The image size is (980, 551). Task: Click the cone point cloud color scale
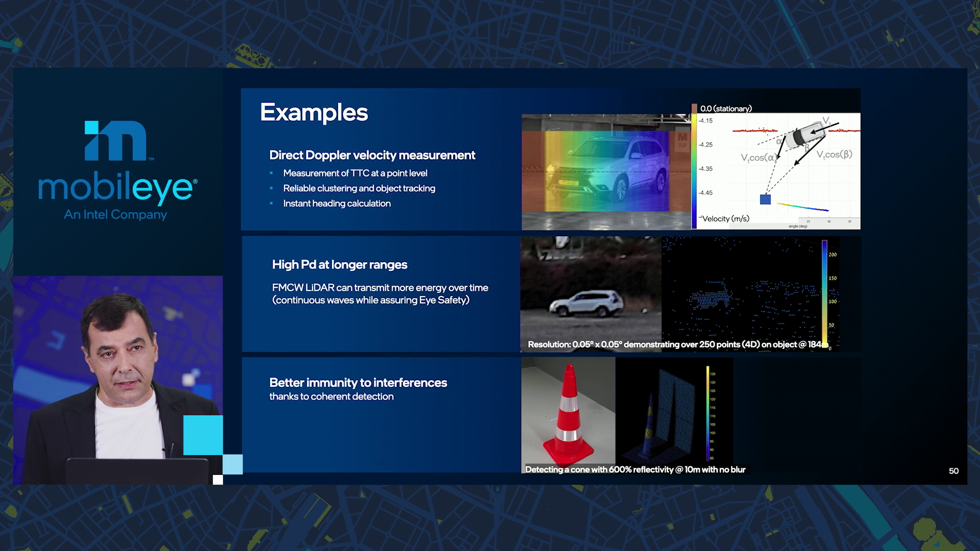point(708,413)
